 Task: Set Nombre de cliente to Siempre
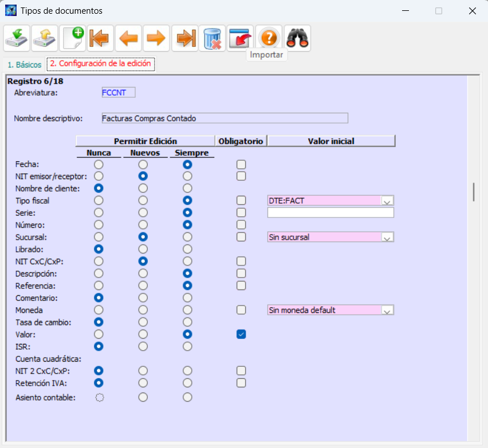click(187, 188)
